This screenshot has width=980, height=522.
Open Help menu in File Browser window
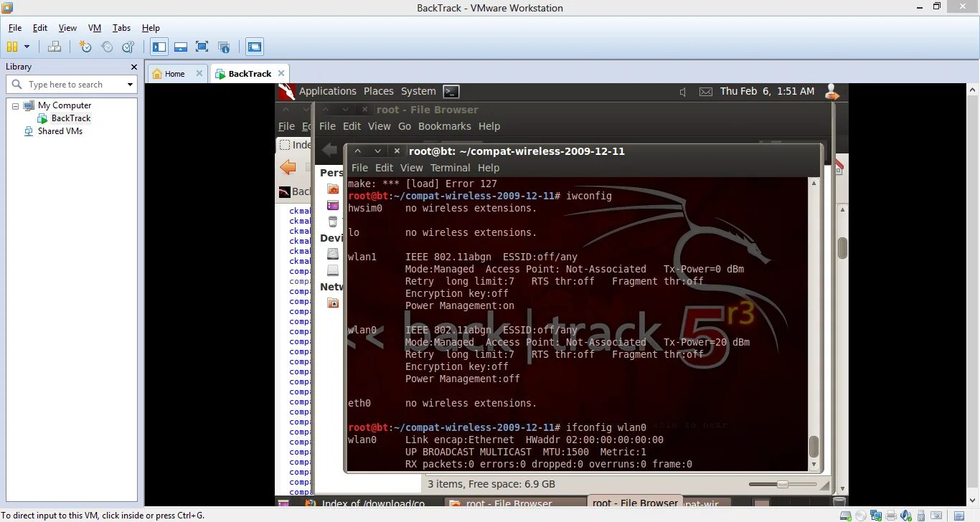pyautogui.click(x=489, y=126)
